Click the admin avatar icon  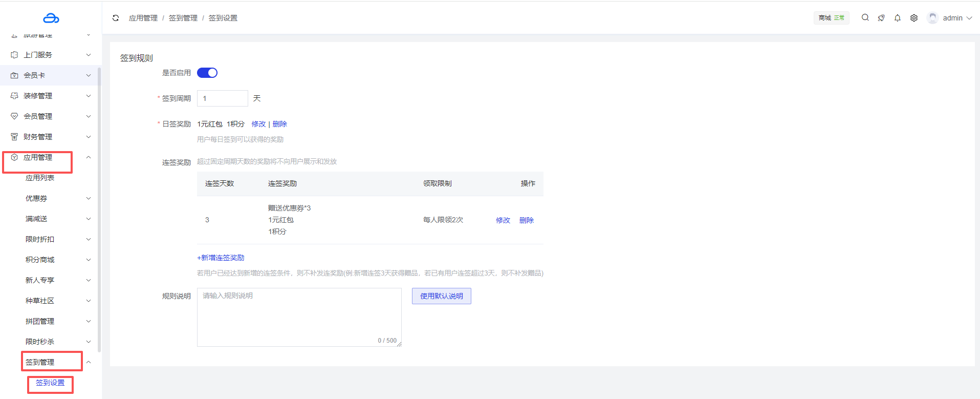click(932, 18)
